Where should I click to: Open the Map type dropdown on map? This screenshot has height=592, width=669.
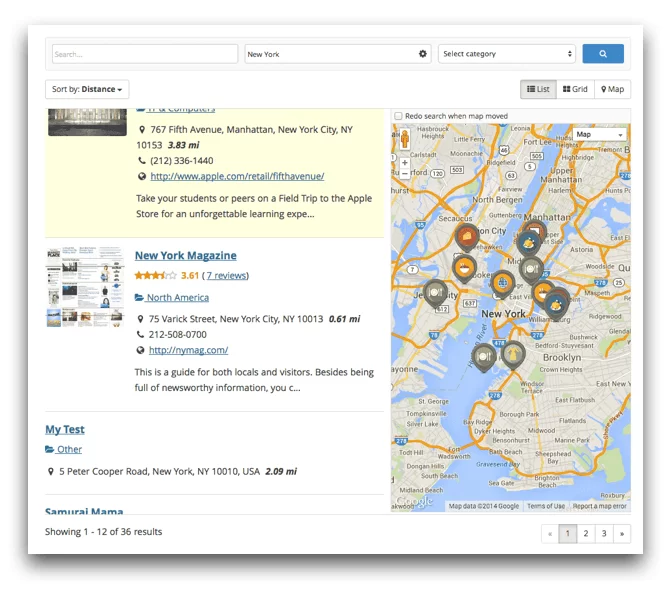point(599,134)
